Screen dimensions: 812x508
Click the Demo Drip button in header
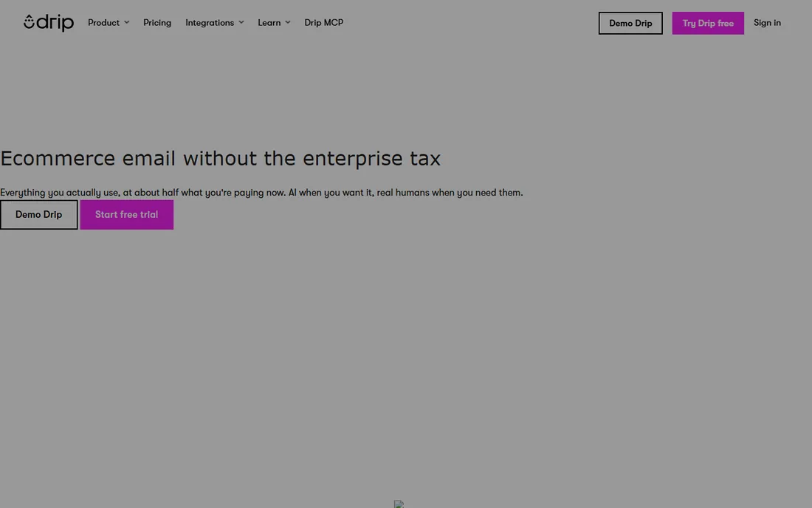630,24
